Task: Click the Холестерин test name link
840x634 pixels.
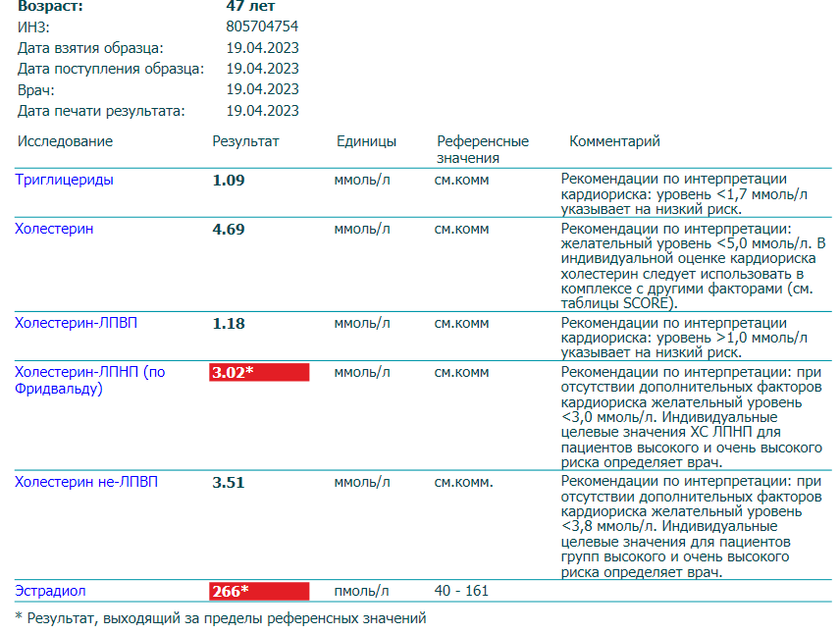Action: click(54, 229)
